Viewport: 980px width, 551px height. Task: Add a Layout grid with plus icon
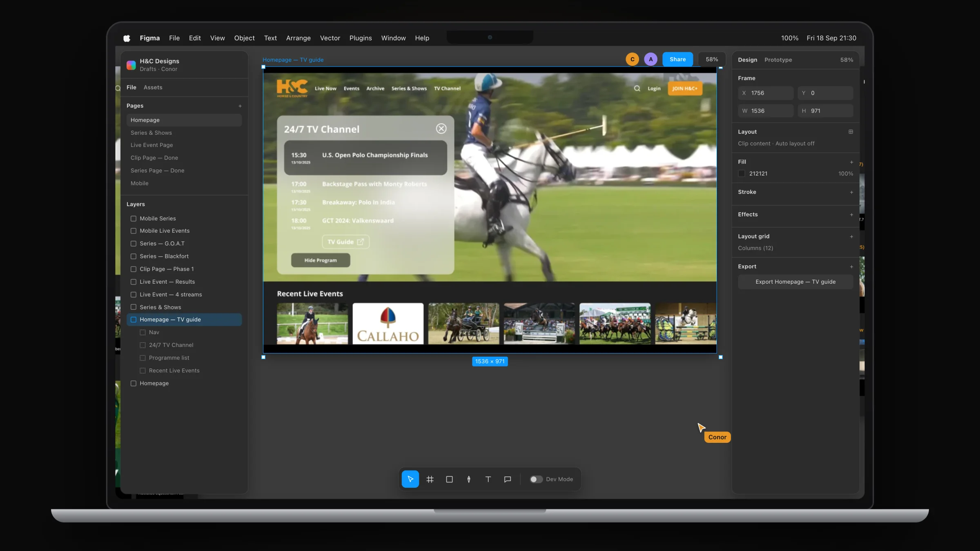coord(851,237)
